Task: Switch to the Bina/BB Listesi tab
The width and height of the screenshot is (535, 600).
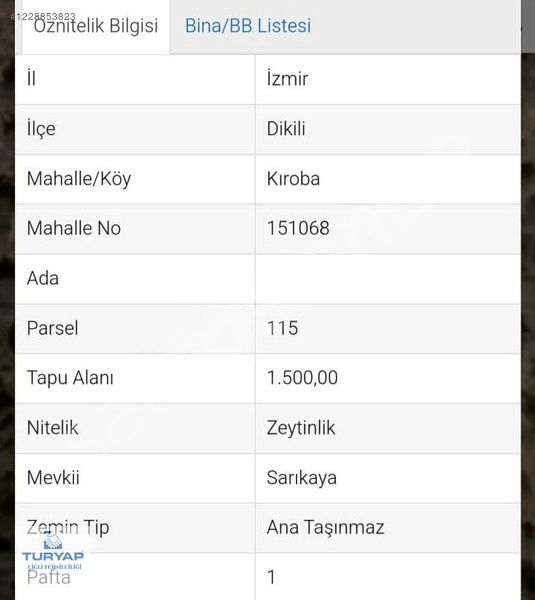Action: pyautogui.click(x=248, y=26)
